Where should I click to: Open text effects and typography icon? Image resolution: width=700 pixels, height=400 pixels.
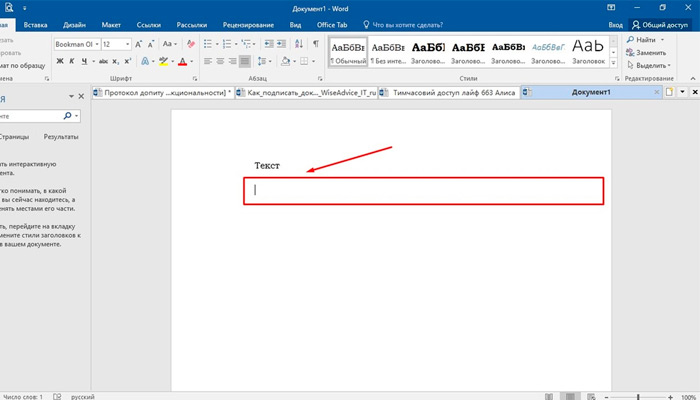pyautogui.click(x=145, y=61)
